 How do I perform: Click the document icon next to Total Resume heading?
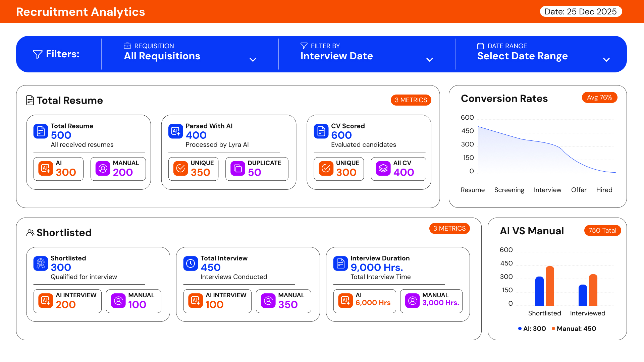30,100
